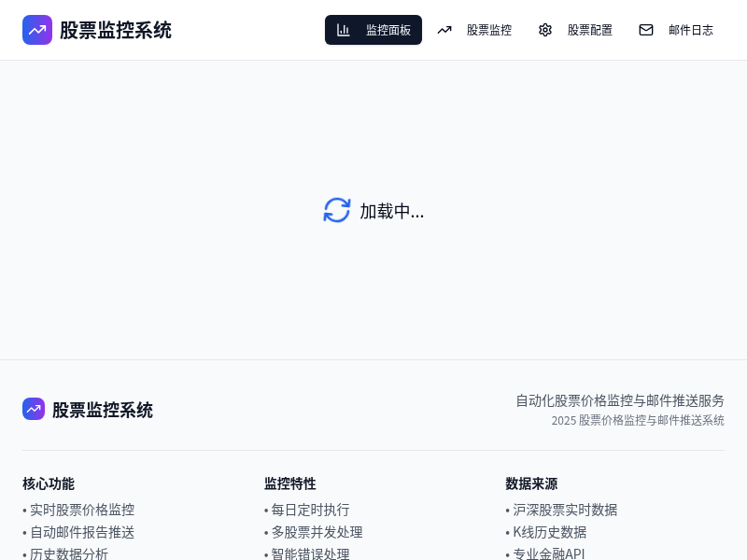
Task: Click the 专业金融API list item
Action: (x=545, y=553)
